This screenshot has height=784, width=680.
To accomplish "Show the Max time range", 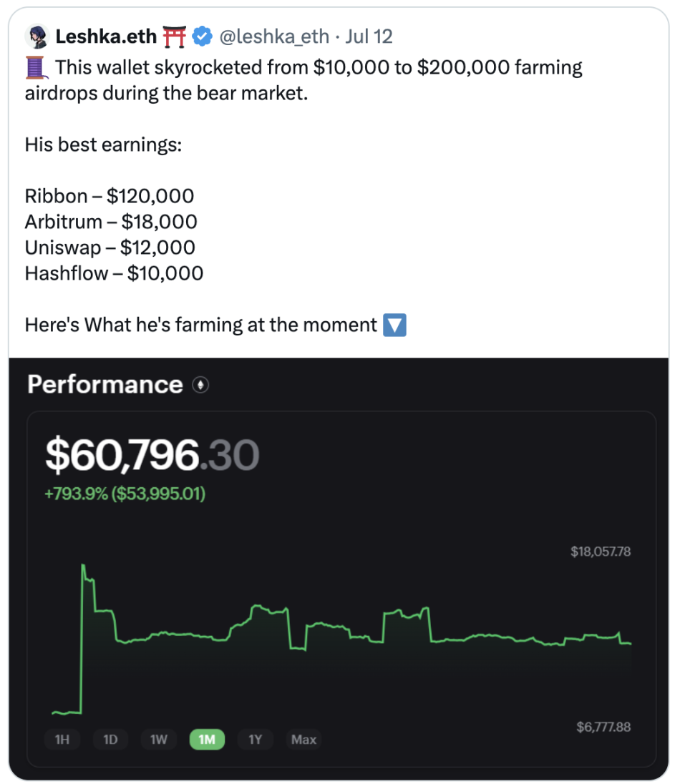I will [x=303, y=739].
